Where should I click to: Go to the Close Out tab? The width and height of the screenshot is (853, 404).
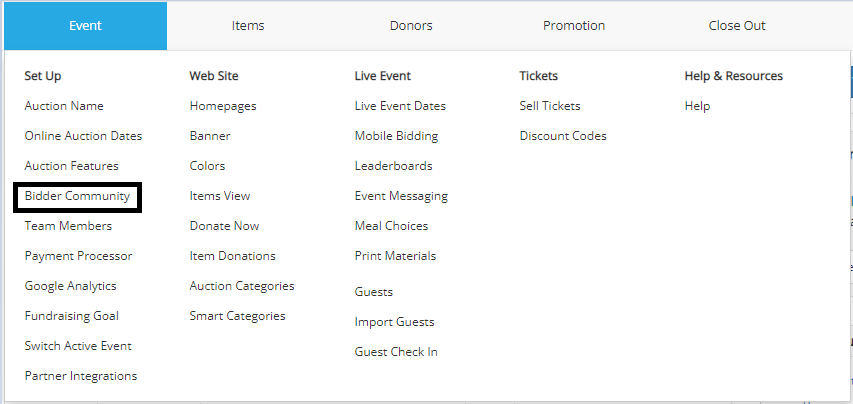737,26
